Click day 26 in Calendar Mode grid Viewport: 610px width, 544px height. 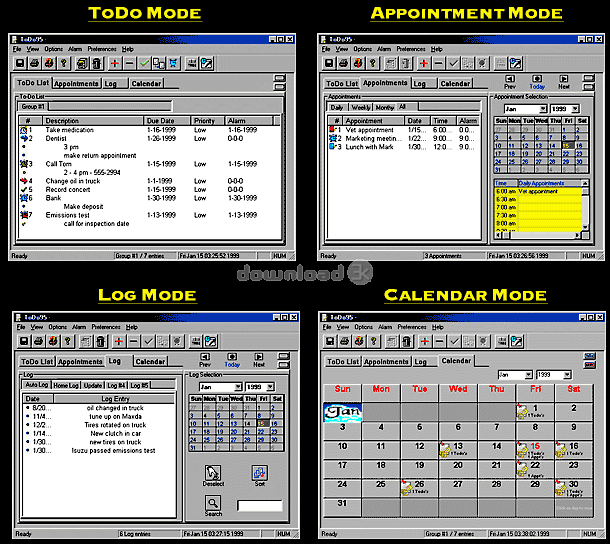pos(419,488)
